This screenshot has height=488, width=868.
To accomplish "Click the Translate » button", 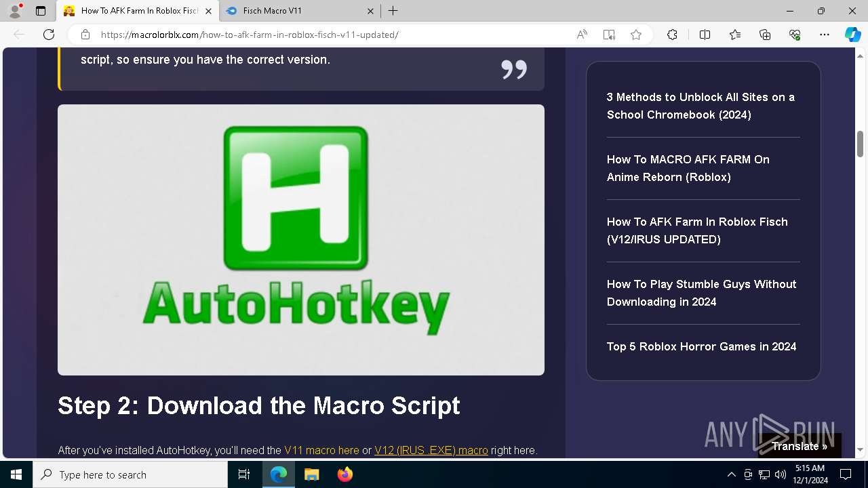I will (x=800, y=446).
